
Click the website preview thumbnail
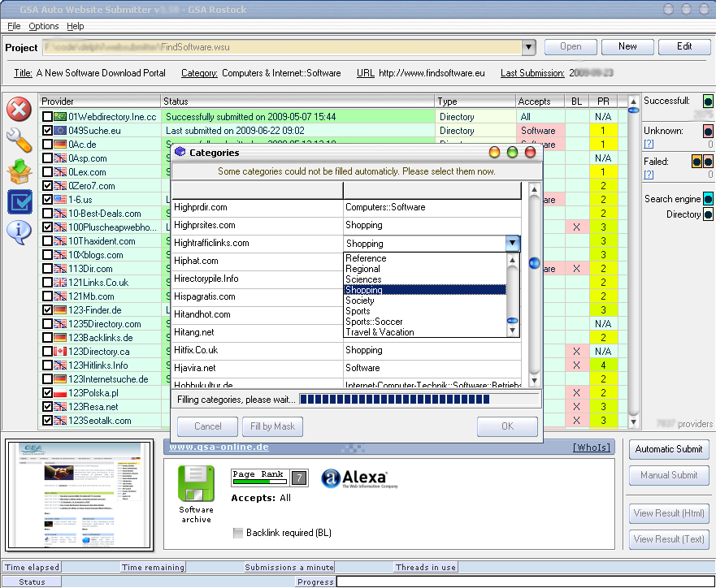point(79,495)
